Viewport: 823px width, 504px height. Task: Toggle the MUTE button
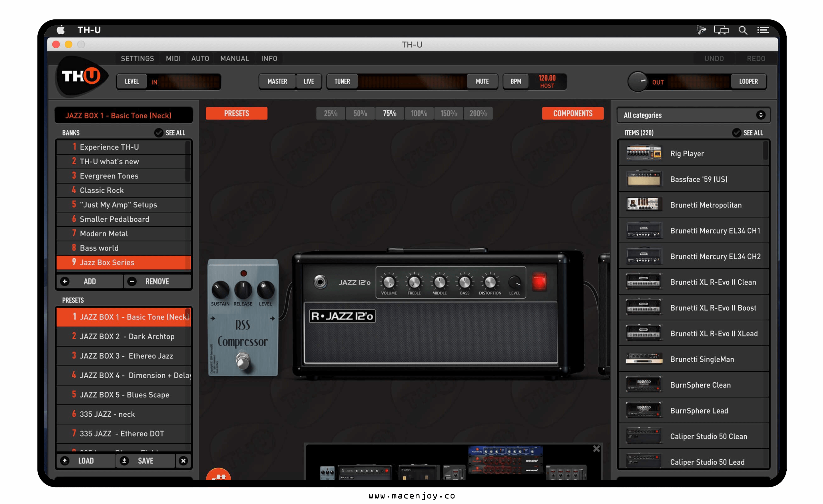[482, 81]
